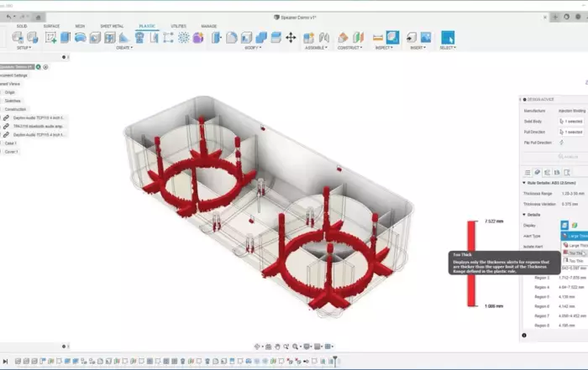Choose 'Too Thin' in Alert Type list
Image resolution: width=588 pixels, height=370 pixels.
(575, 261)
